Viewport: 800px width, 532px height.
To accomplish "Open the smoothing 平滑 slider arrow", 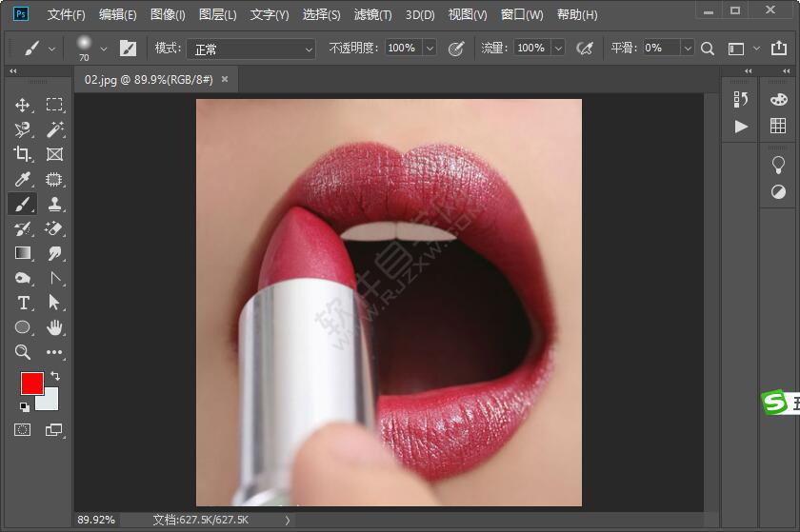I will (x=688, y=49).
